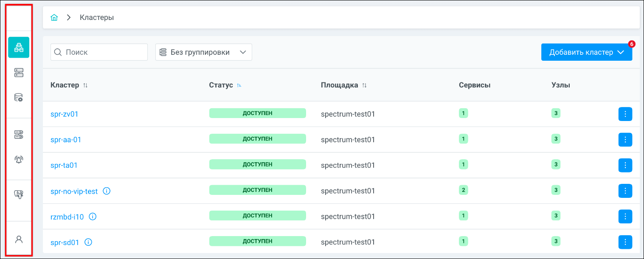This screenshot has height=259, width=644.
Task: Click the database settings sidebar icon
Action: pos(19,98)
